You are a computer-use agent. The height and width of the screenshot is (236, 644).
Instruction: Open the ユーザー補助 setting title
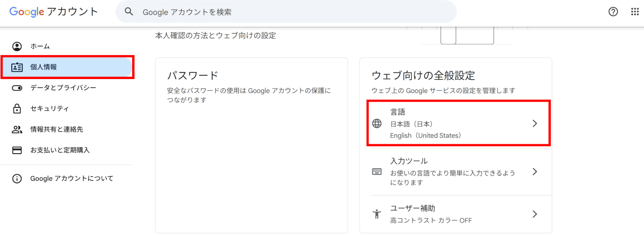[413, 208]
